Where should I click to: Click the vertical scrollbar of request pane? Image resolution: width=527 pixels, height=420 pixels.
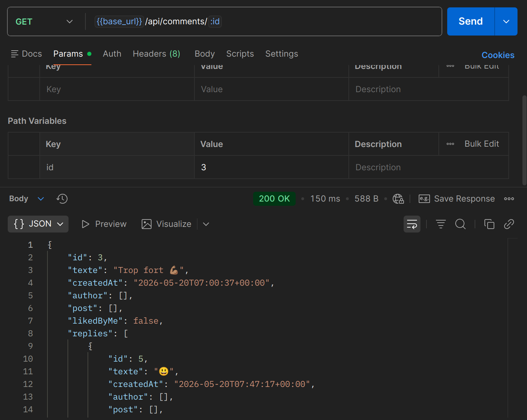(524, 140)
